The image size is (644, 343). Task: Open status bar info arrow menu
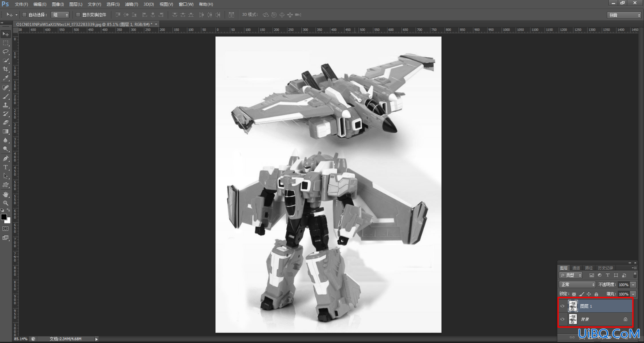tap(96, 339)
